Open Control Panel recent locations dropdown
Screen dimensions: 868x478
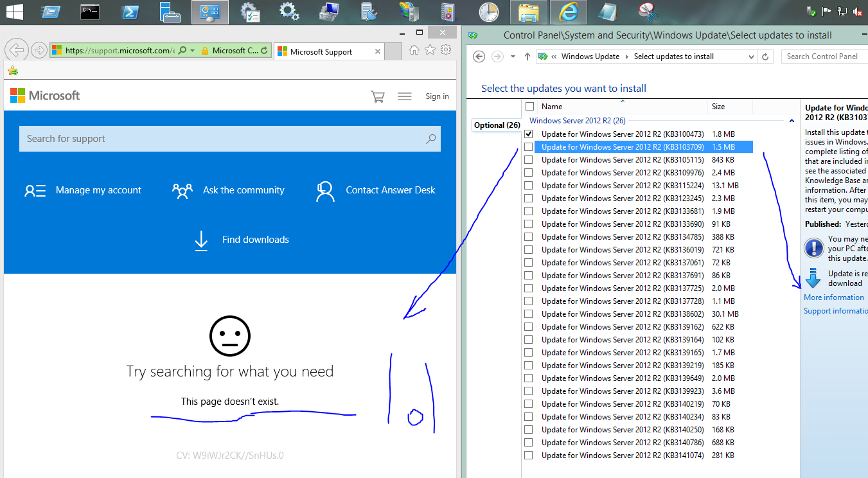tap(513, 57)
